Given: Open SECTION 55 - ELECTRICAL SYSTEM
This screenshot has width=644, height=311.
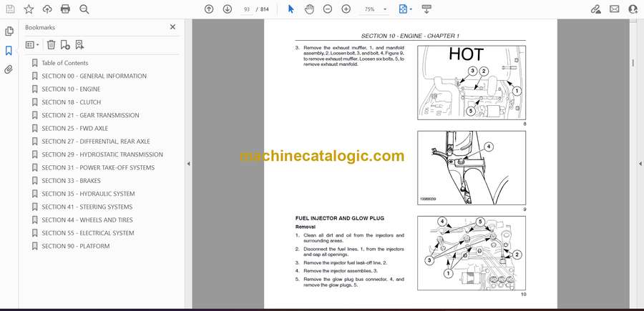Looking at the screenshot, I should pos(88,233).
